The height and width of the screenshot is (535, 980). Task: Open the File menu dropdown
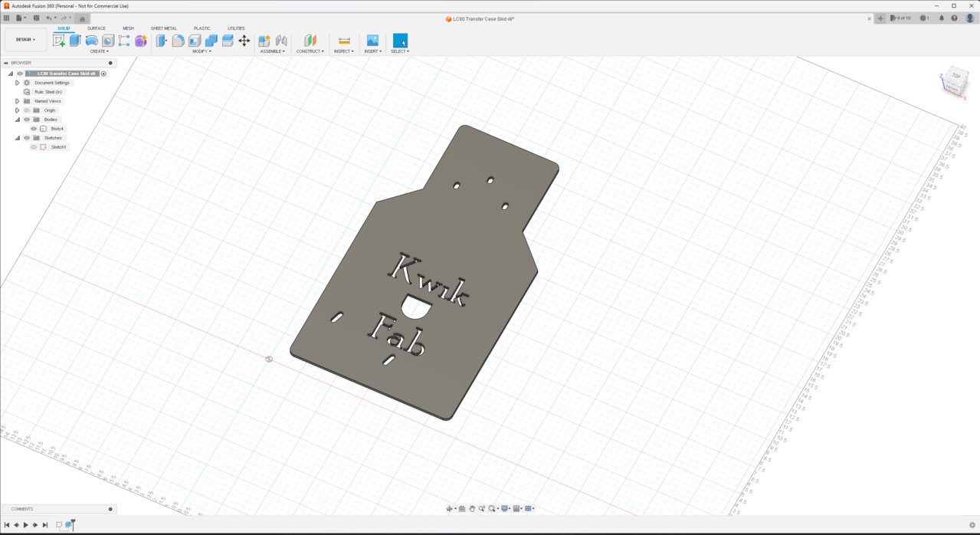coord(21,18)
